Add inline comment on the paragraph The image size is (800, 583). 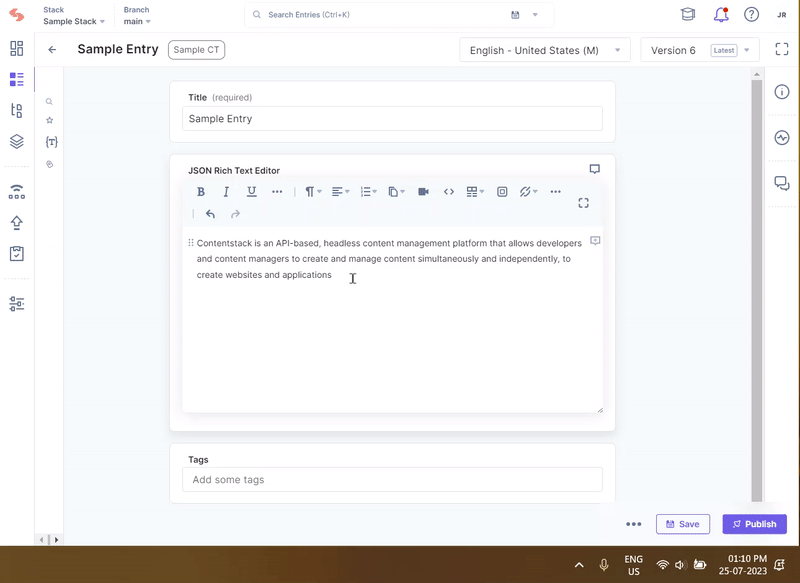pos(595,241)
